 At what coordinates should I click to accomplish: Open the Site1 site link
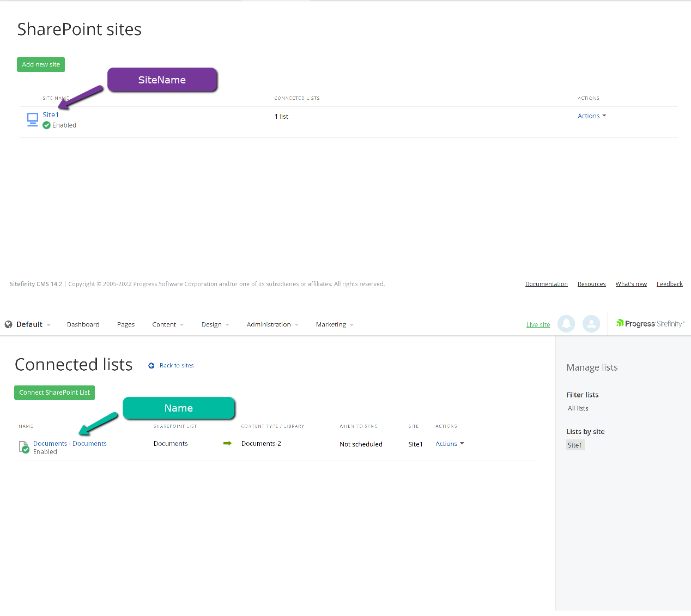51,115
